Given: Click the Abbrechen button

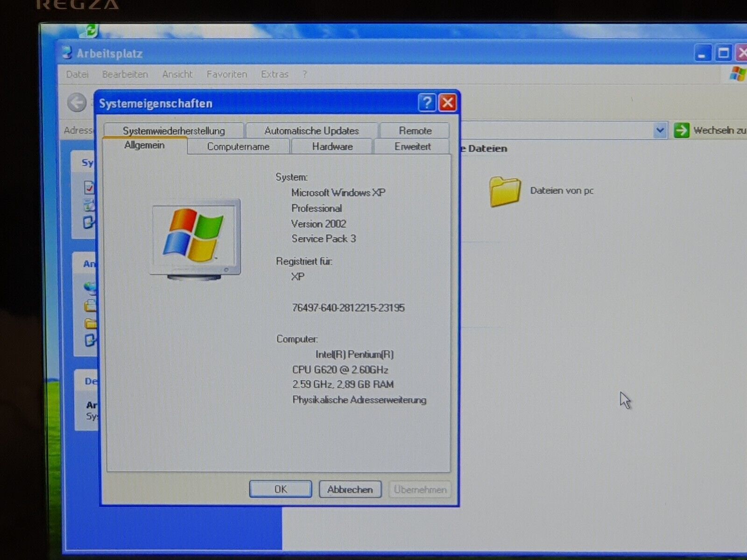Looking at the screenshot, I should coord(350,489).
